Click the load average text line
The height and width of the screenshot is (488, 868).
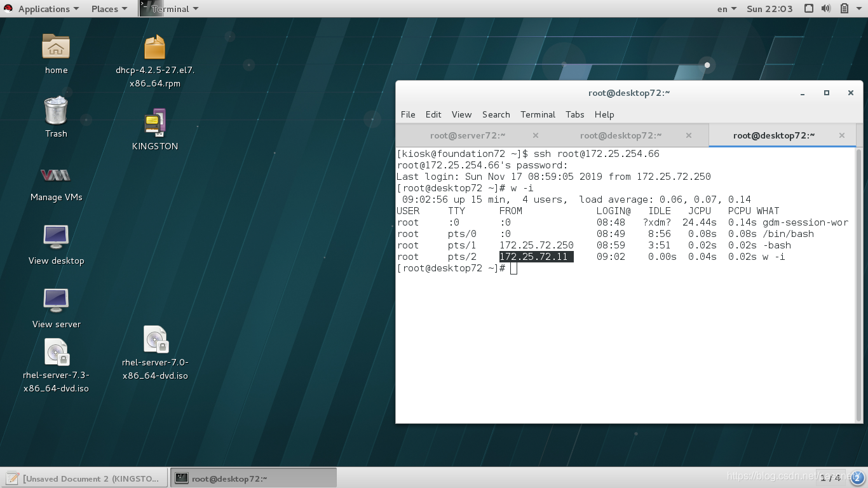tap(665, 200)
